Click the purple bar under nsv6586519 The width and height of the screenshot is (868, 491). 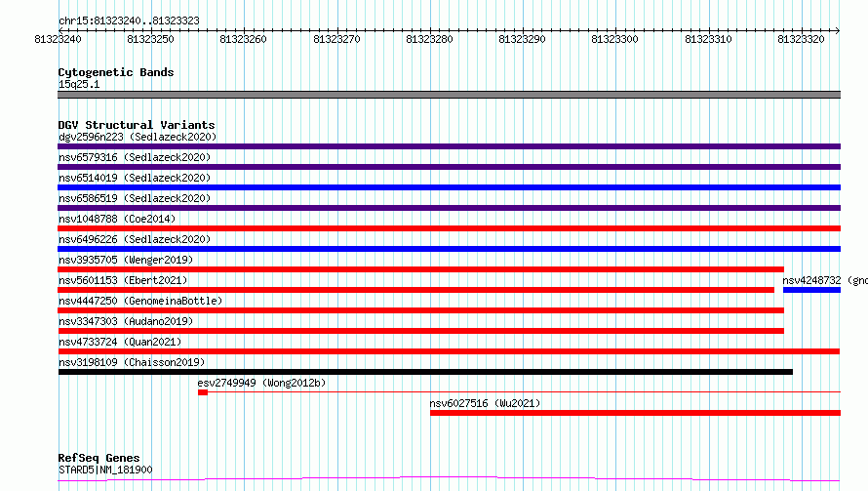coord(449,208)
